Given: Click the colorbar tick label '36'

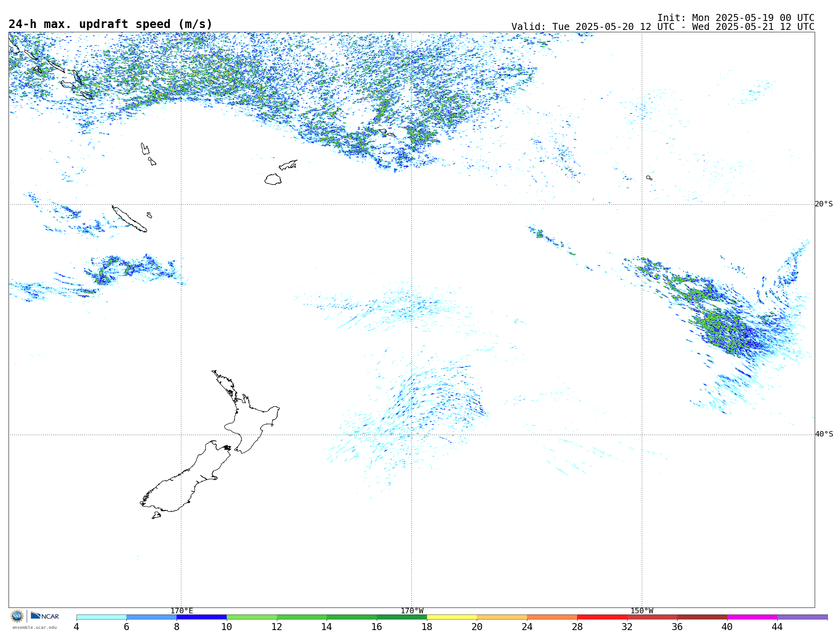Looking at the screenshot, I should click(x=677, y=627).
